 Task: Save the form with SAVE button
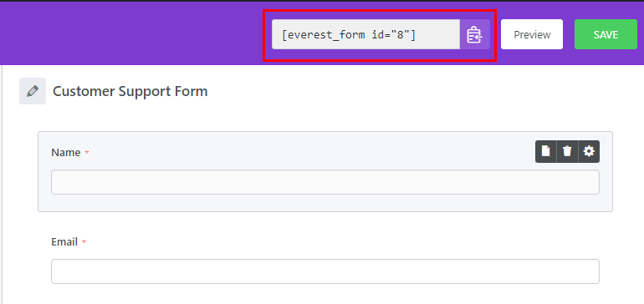tap(606, 34)
